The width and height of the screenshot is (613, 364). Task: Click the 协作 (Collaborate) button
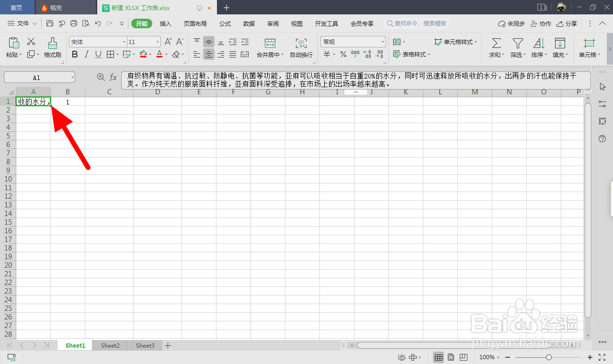point(540,23)
